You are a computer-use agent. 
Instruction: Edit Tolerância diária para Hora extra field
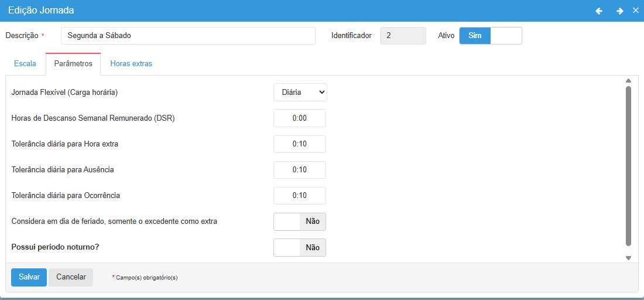point(299,144)
